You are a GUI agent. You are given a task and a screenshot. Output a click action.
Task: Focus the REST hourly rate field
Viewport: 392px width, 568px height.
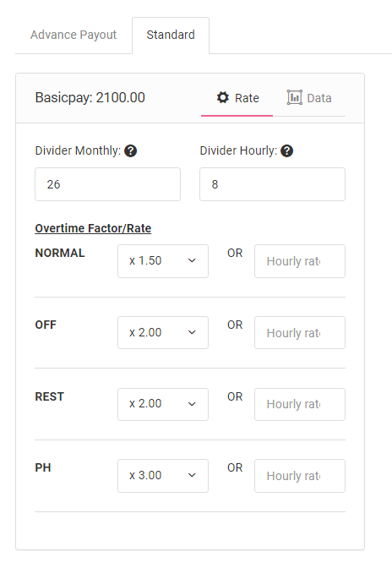(300, 404)
